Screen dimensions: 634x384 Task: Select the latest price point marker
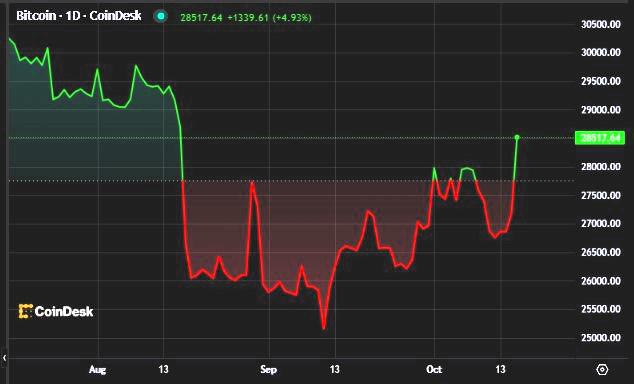click(x=517, y=138)
